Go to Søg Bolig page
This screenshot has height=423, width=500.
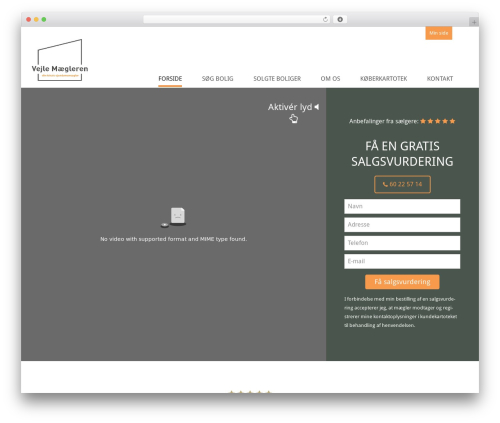click(217, 79)
